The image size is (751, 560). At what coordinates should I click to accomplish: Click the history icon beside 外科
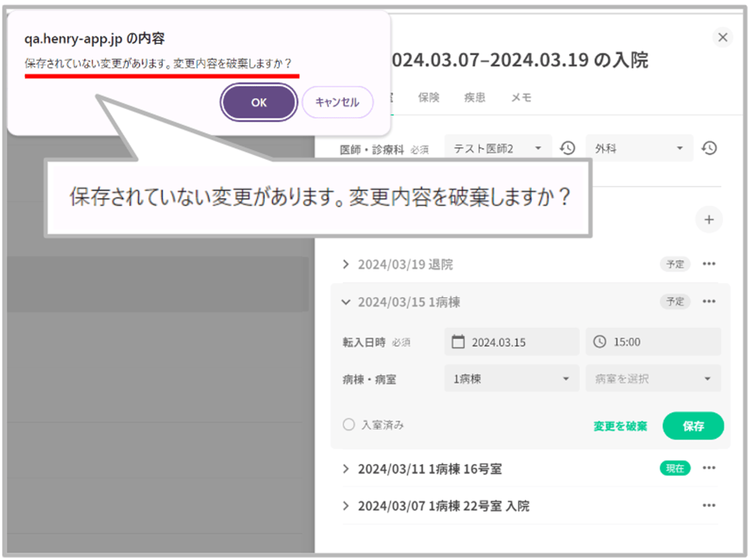[709, 148]
